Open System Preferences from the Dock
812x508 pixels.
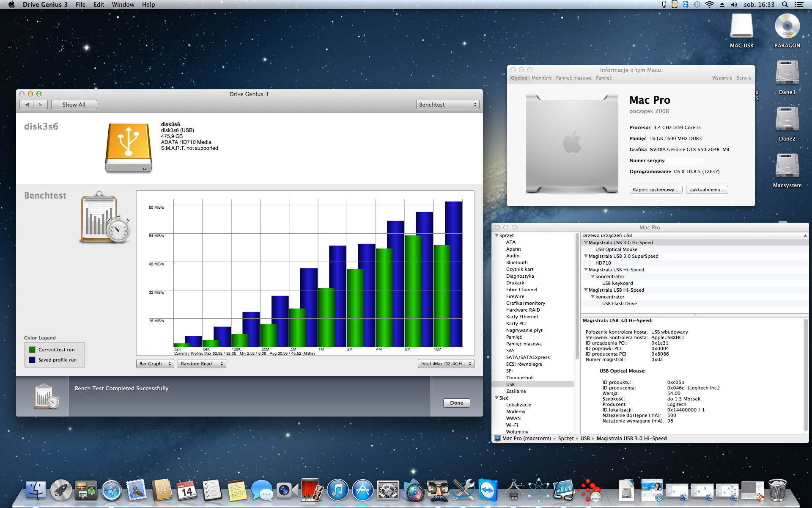point(388,490)
